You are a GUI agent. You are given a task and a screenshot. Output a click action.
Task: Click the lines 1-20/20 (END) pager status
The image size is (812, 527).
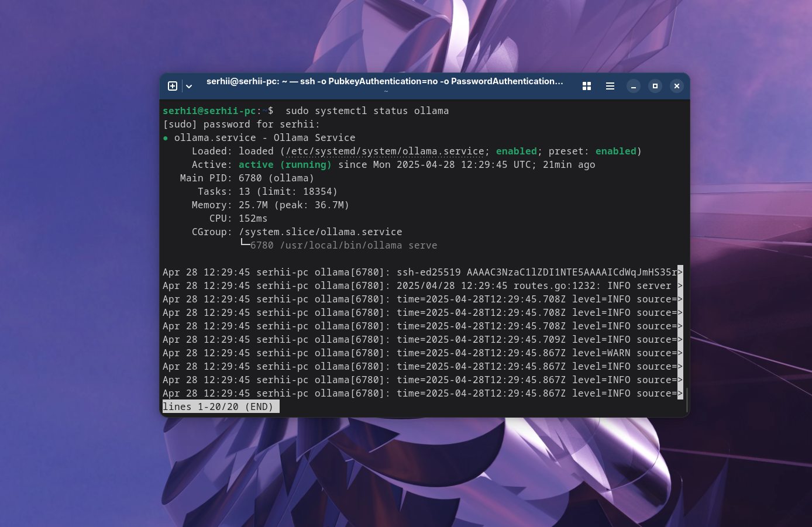point(219,407)
